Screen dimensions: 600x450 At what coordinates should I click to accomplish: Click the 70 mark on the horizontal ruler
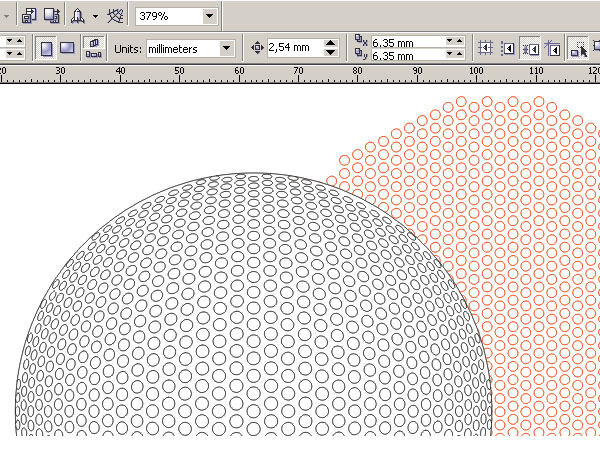pyautogui.click(x=298, y=71)
